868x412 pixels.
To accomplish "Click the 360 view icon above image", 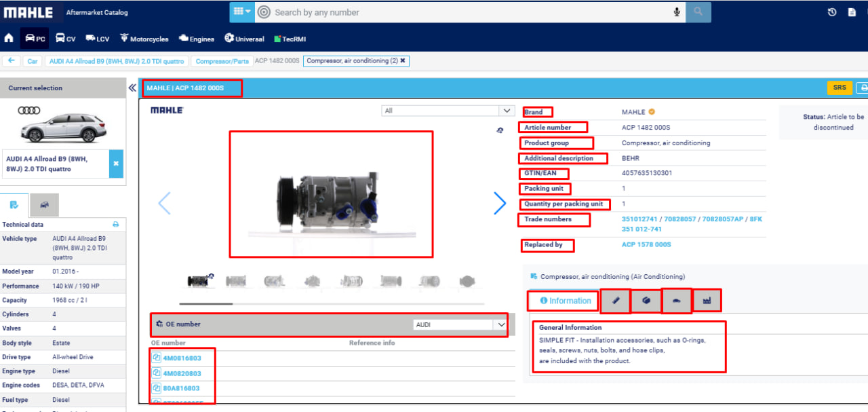I will [x=500, y=130].
